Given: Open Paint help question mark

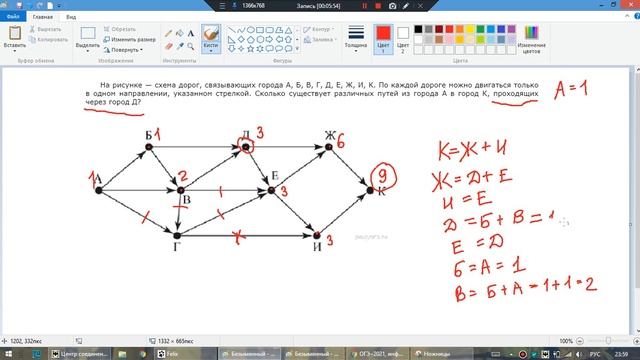Looking at the screenshot, I should (x=637, y=16).
